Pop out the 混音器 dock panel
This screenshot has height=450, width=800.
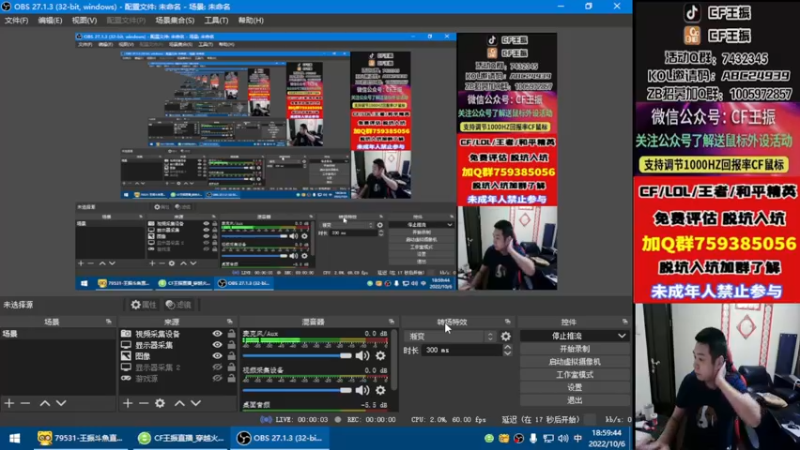[391, 321]
